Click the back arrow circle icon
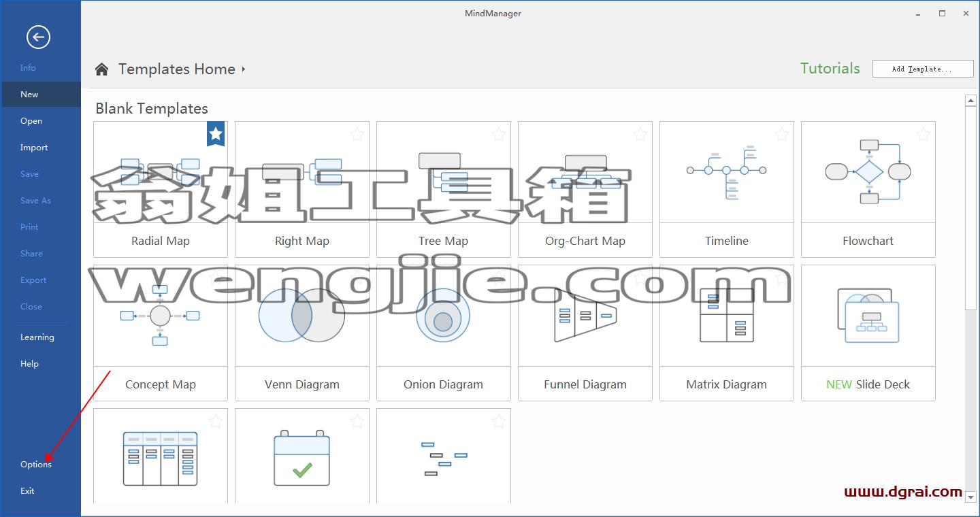 click(38, 37)
